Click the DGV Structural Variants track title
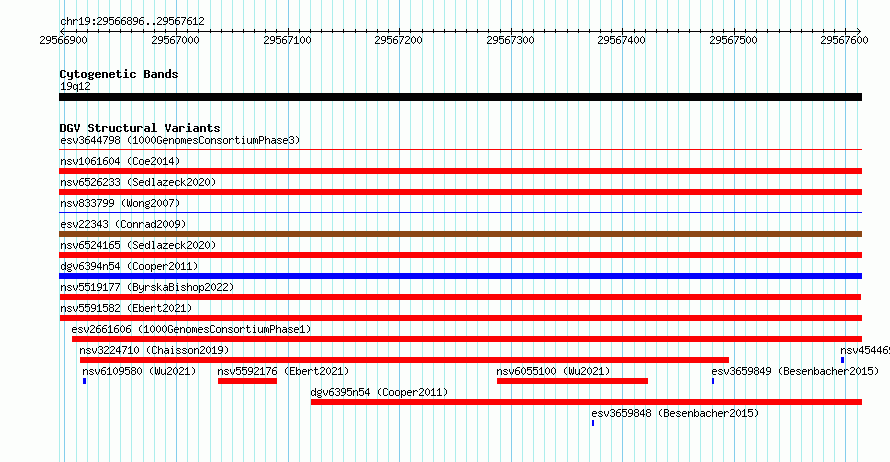This screenshot has width=890, height=462. coord(140,128)
